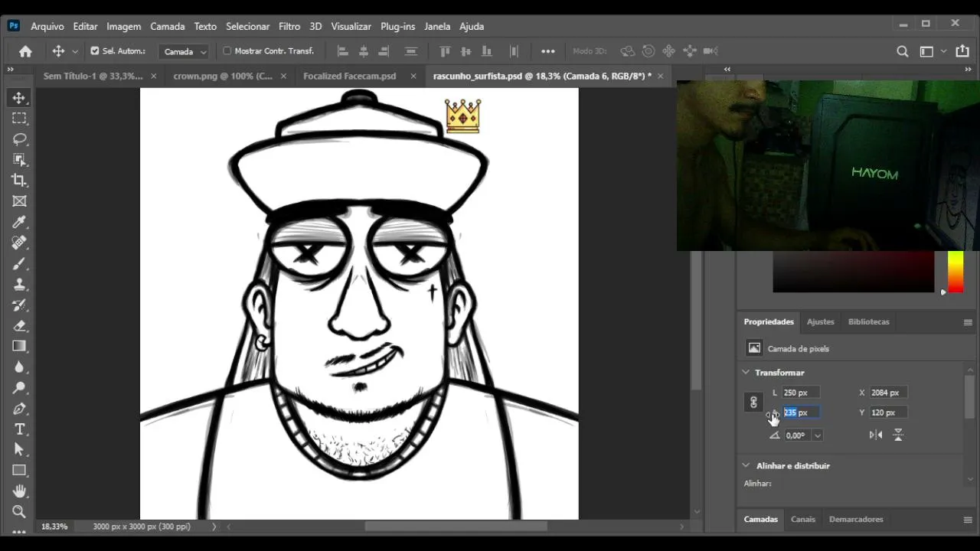This screenshot has width=980, height=551.
Task: Select the Eraser tool
Action: pos(19,325)
